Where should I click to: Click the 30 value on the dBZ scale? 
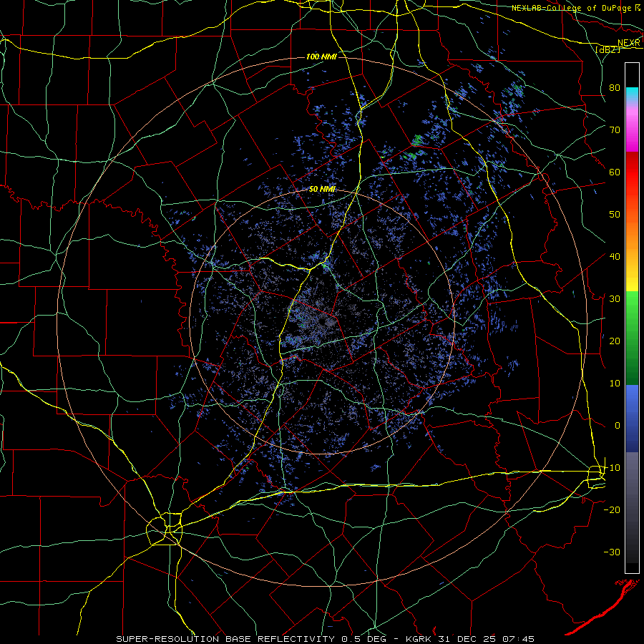[x=615, y=299]
